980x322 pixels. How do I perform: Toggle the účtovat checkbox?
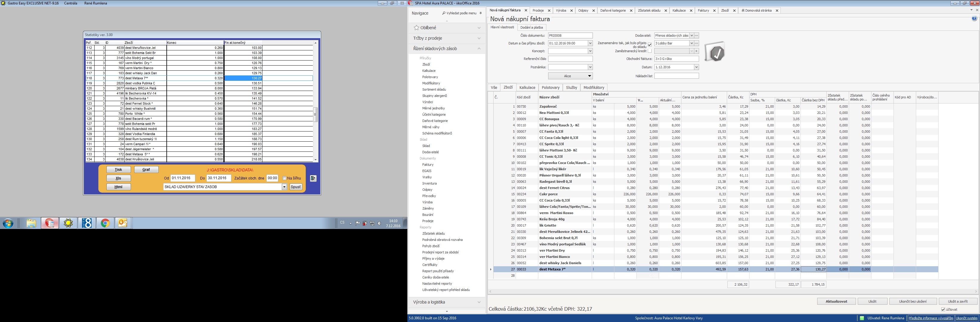tap(943, 309)
